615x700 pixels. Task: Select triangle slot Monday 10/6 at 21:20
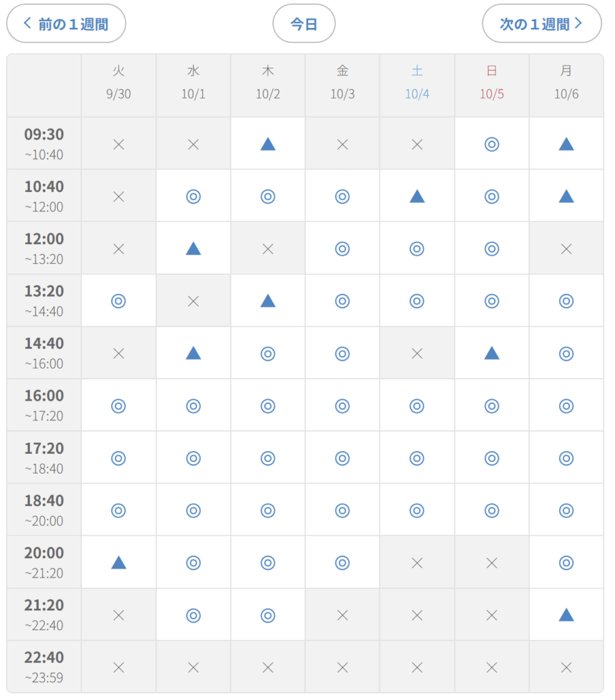[566, 615]
